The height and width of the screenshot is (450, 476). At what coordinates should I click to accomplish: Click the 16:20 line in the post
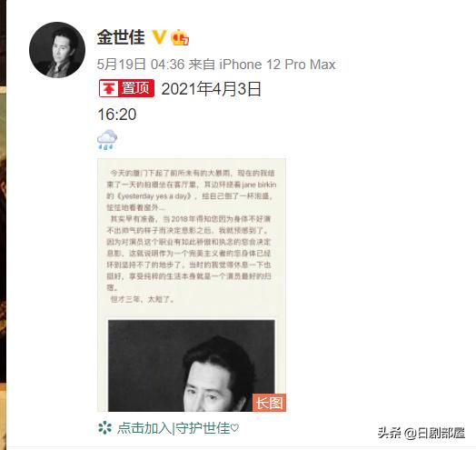coord(117,115)
